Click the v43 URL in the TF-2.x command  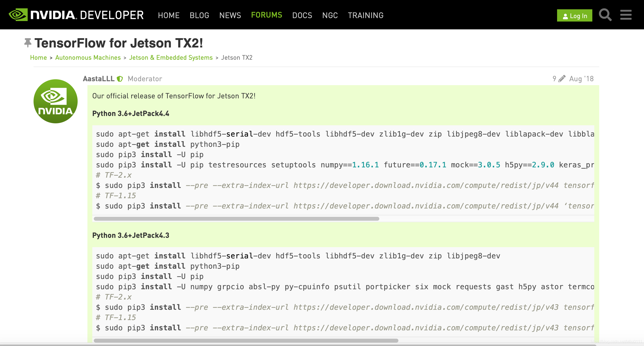(426, 307)
